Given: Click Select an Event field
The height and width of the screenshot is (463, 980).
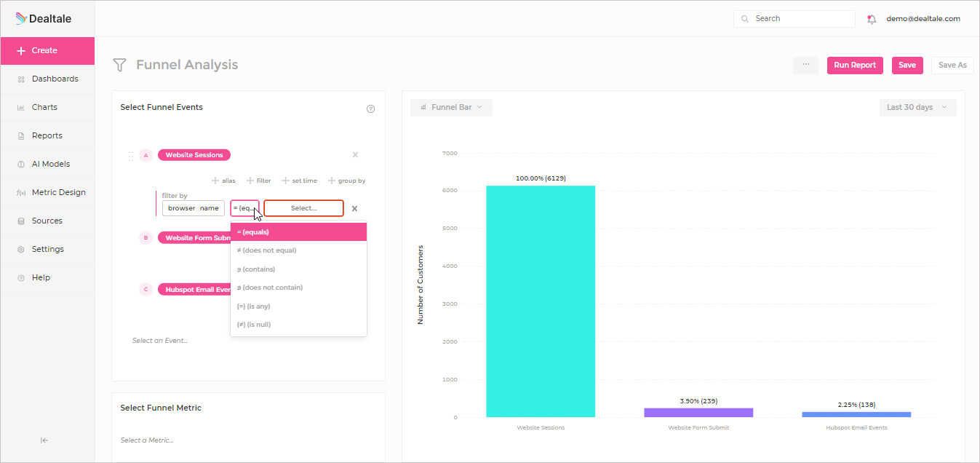Looking at the screenshot, I should (x=160, y=341).
